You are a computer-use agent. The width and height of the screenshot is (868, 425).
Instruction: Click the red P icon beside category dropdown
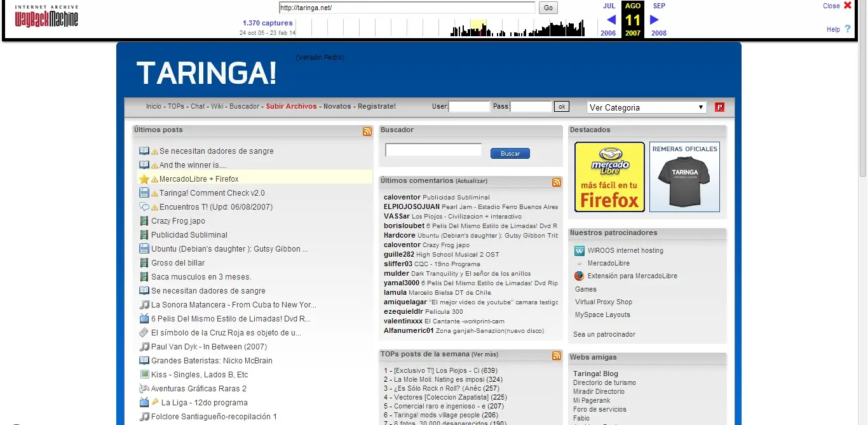(720, 107)
